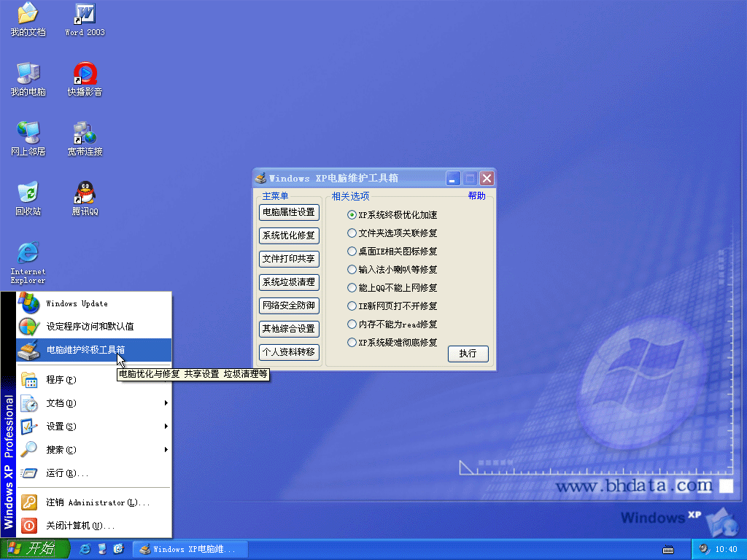747x560 pixels.
Task: Click the language bar keyboard icon in taskbar
Action: pyautogui.click(x=668, y=550)
